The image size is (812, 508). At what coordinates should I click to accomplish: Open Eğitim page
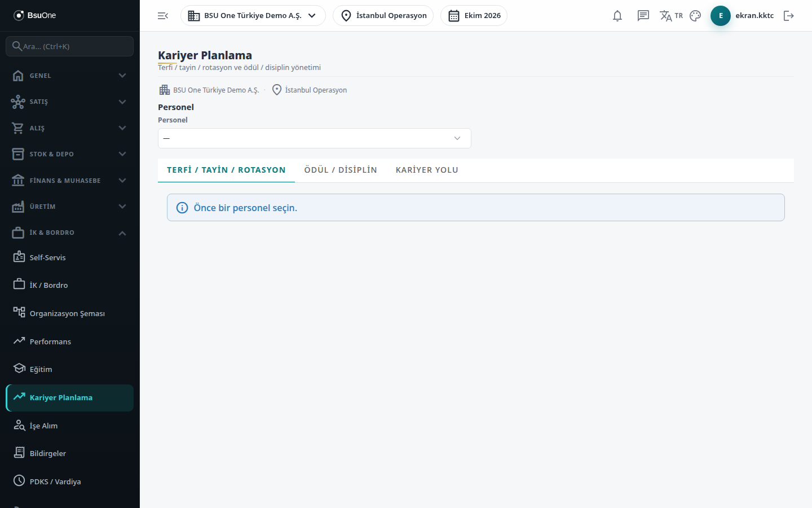[x=70, y=369]
